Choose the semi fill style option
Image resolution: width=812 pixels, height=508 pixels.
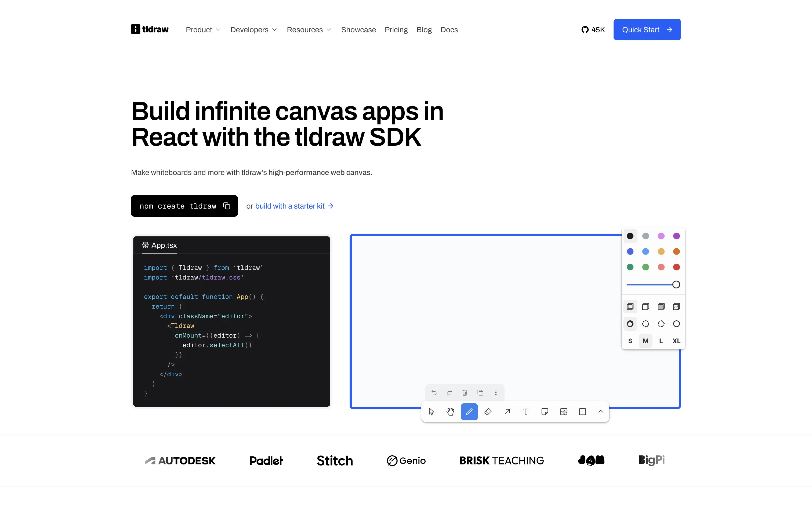click(x=646, y=306)
